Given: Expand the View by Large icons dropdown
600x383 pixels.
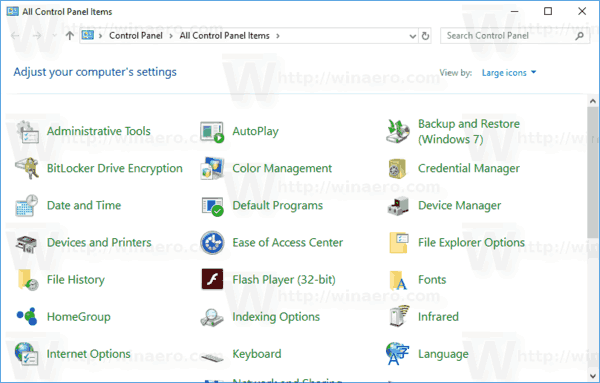Looking at the screenshot, I should click(x=509, y=73).
